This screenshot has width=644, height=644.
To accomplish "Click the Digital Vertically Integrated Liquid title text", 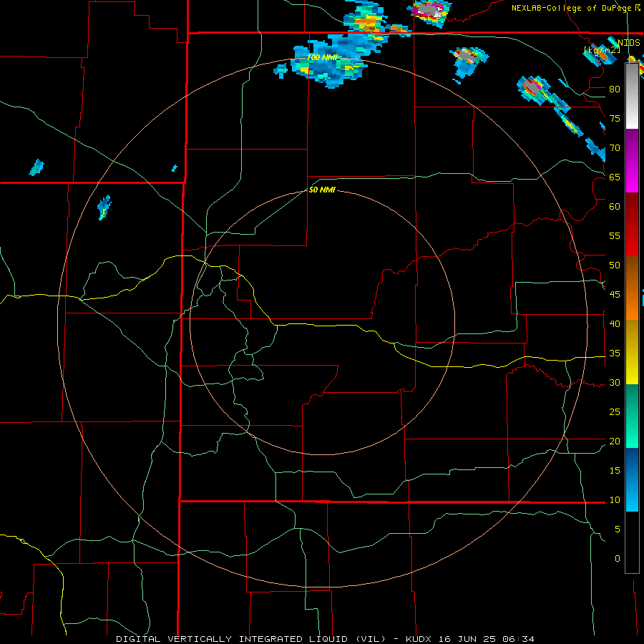I will point(252,639).
